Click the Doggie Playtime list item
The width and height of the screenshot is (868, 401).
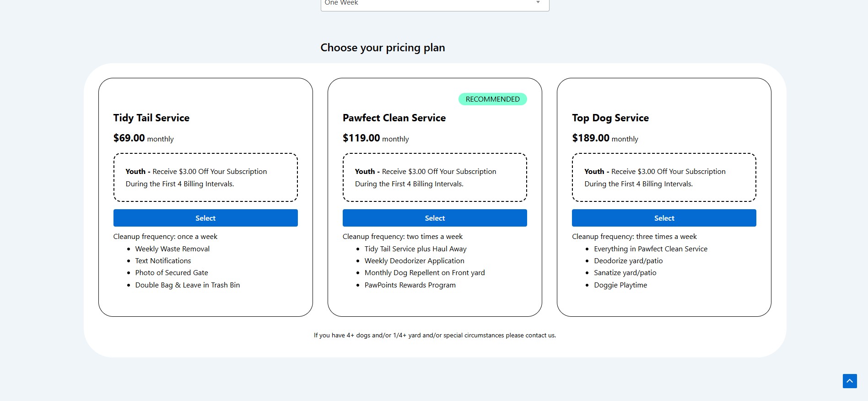(x=620, y=285)
